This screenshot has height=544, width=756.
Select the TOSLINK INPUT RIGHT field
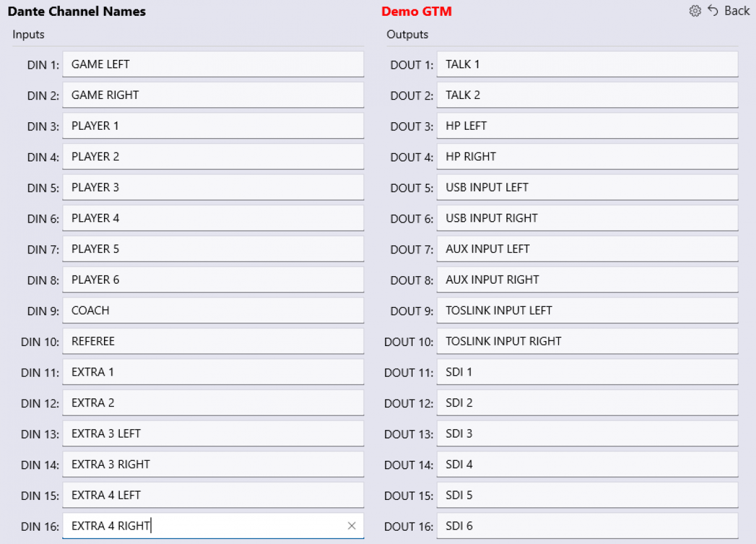click(x=587, y=342)
